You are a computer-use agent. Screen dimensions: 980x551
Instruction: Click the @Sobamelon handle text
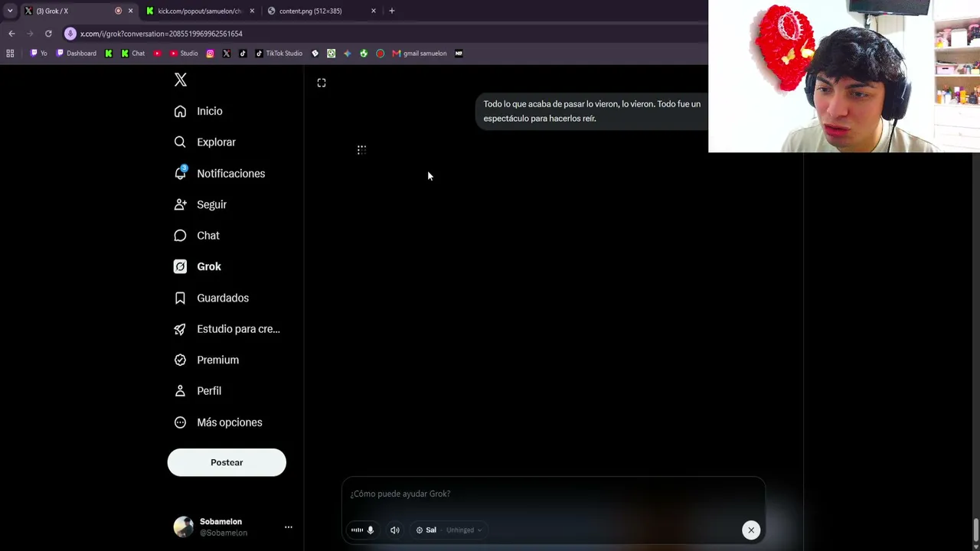tap(224, 533)
